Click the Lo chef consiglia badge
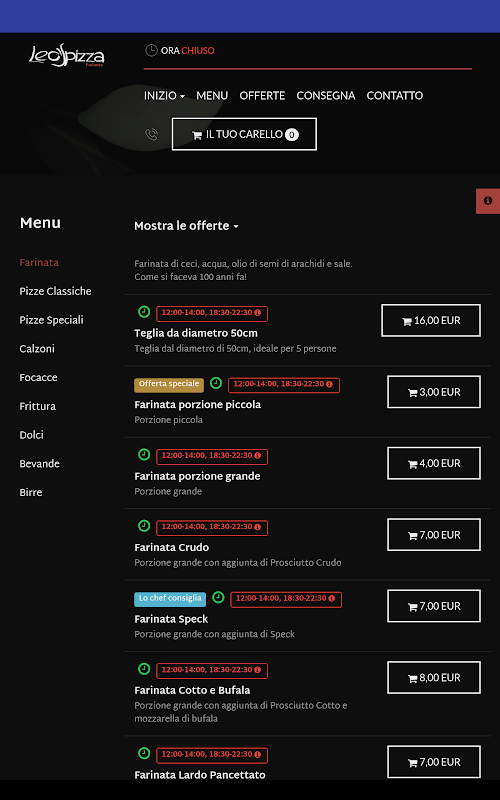This screenshot has height=800, width=500. pyautogui.click(x=170, y=599)
